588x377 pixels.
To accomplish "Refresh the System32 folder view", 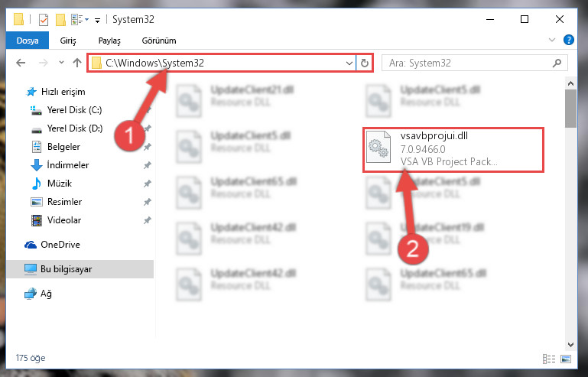I will tap(365, 63).
